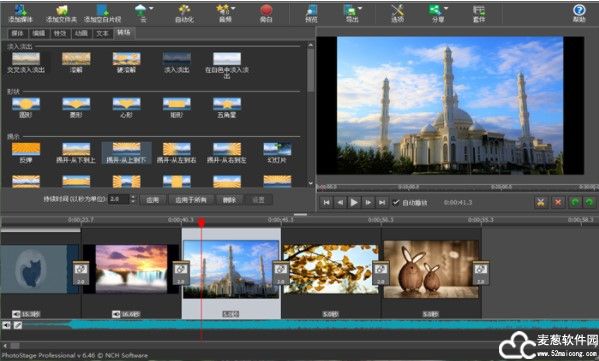Image resolution: width=599 pixels, height=361 pixels.
Task: Expand the Audio (音频) dropdown arrow
Action: pos(233,8)
